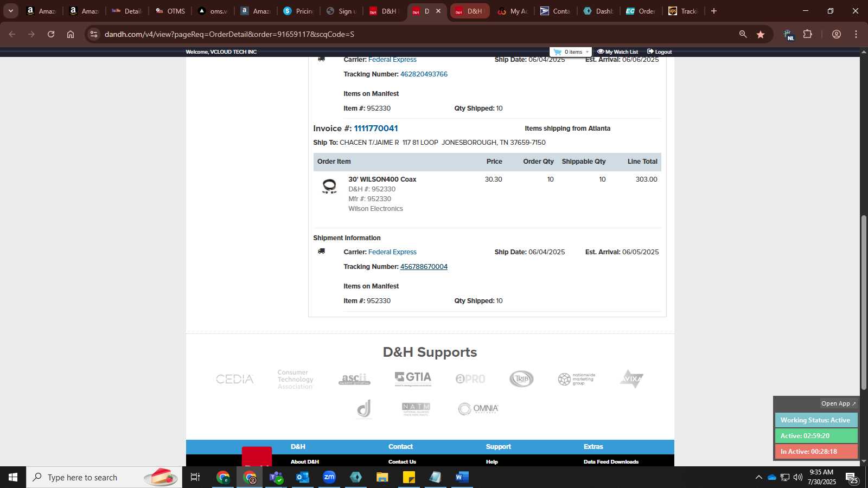
Task: Click the Nationwide Marketing Group logo
Action: pyautogui.click(x=577, y=379)
